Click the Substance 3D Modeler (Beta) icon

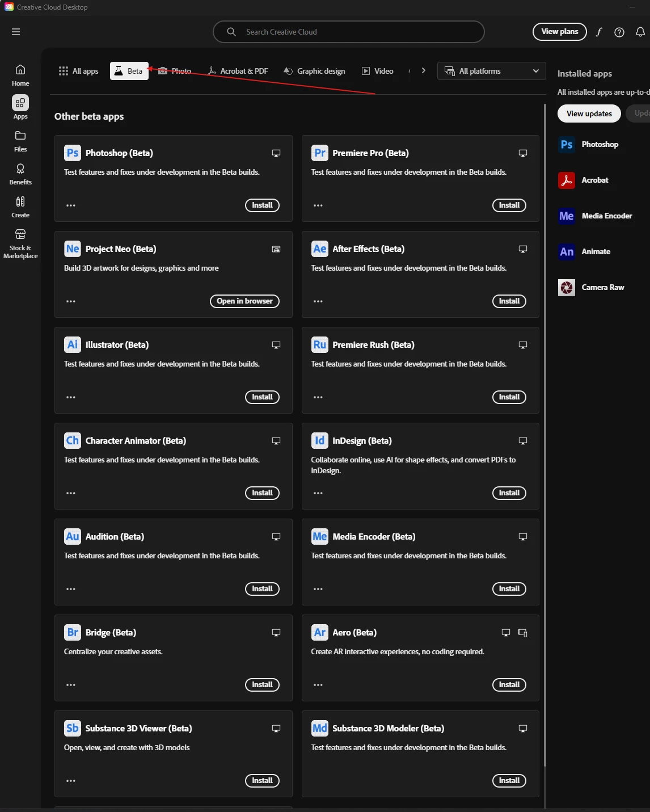[x=320, y=729]
